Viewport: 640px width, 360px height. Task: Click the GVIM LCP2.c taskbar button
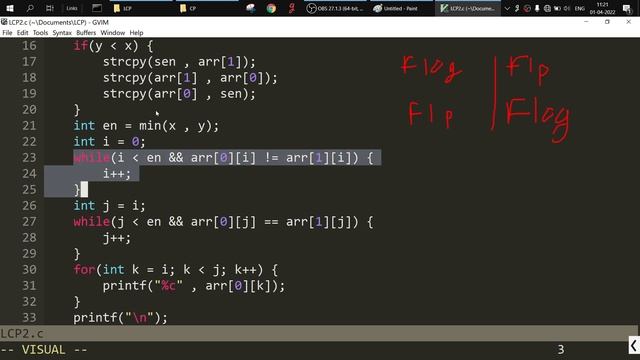(468, 8)
